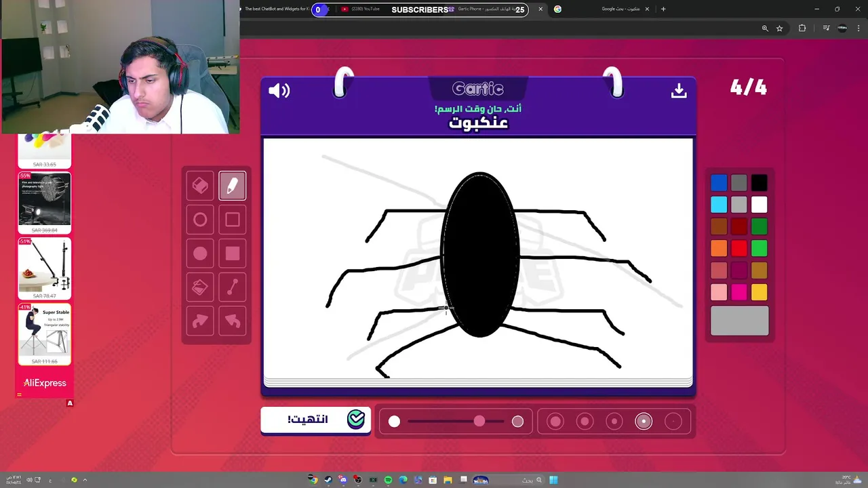The height and width of the screenshot is (488, 868).
Task: Click the right-pointing curved arrow tool
Action: (x=200, y=321)
